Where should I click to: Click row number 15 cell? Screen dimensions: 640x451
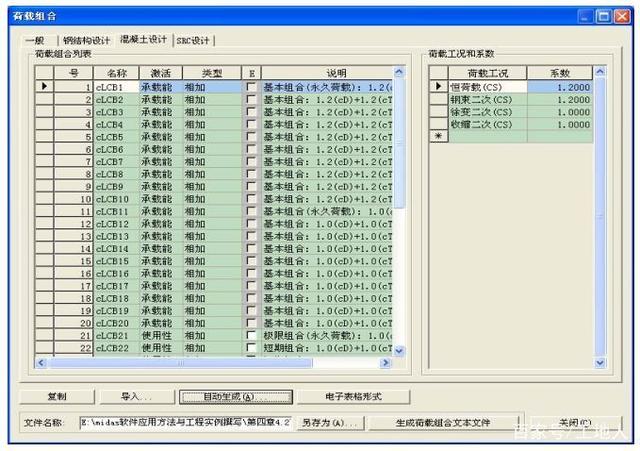pyautogui.click(x=73, y=261)
